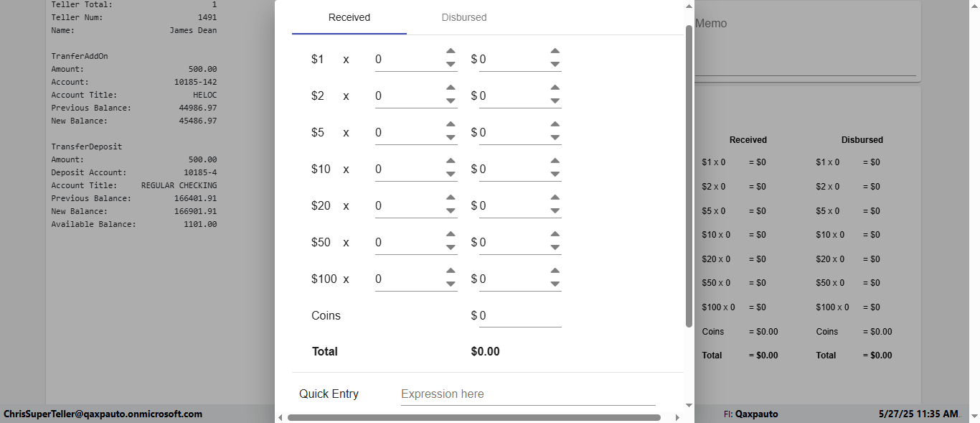Click the dialog's horizontal scrollbar
This screenshot has width=980, height=423.
point(473,417)
